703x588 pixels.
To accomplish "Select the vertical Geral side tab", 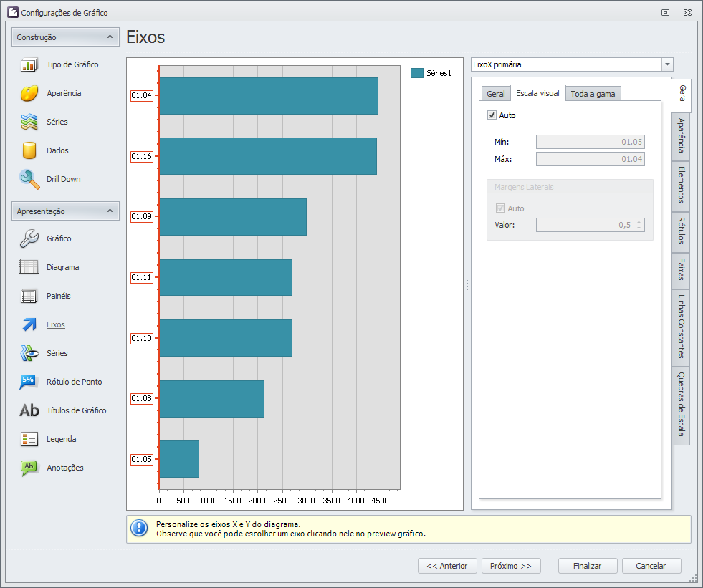I will click(682, 94).
